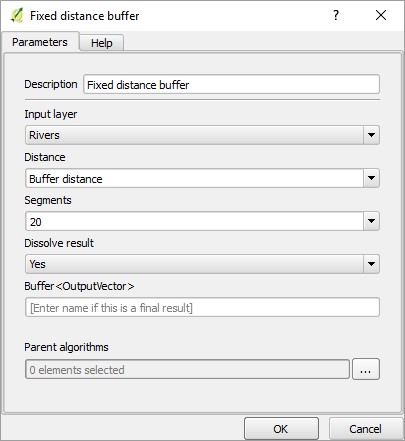
Task: Select the Rivers input layer combo box
Action: click(202, 135)
